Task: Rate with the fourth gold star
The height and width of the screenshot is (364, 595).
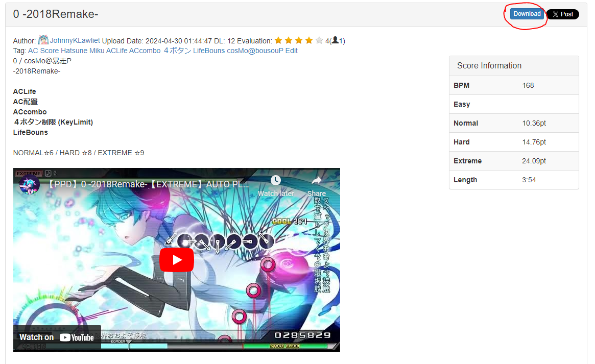Action: pyautogui.click(x=310, y=40)
